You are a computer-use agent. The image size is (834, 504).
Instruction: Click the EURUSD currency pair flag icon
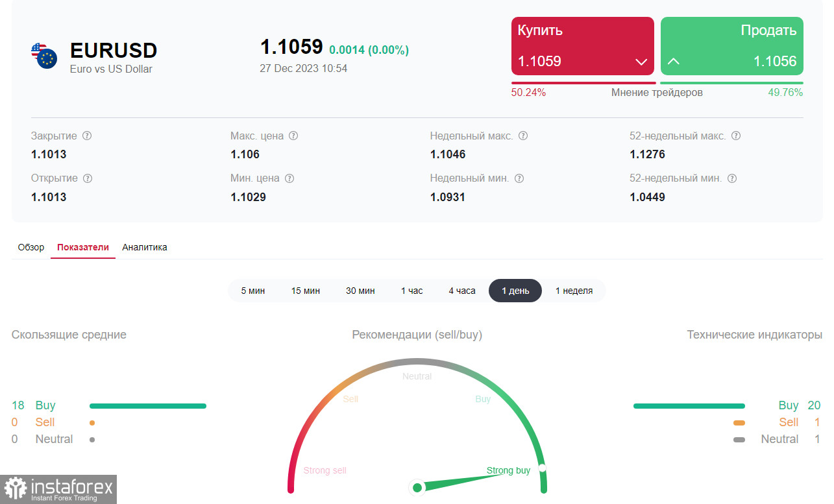tap(44, 56)
